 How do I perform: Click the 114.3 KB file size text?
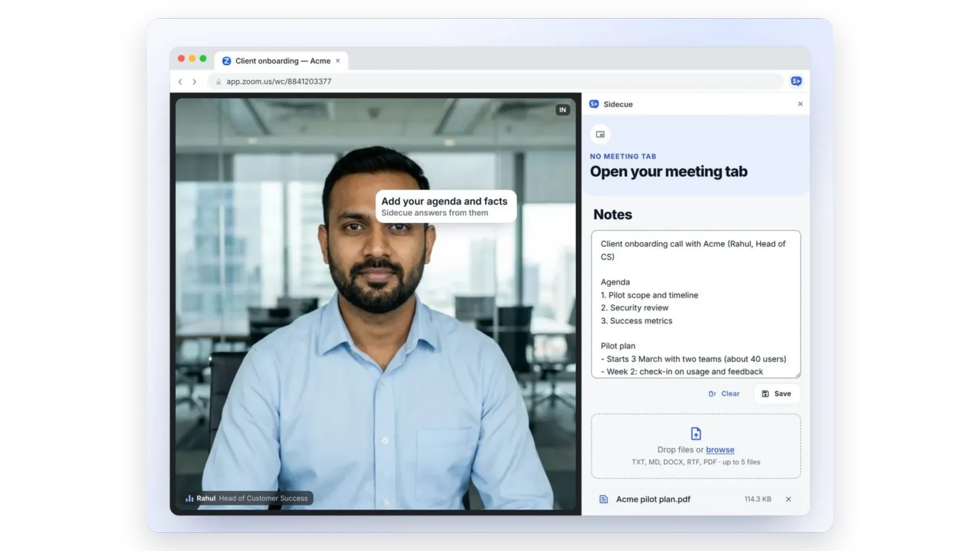758,499
